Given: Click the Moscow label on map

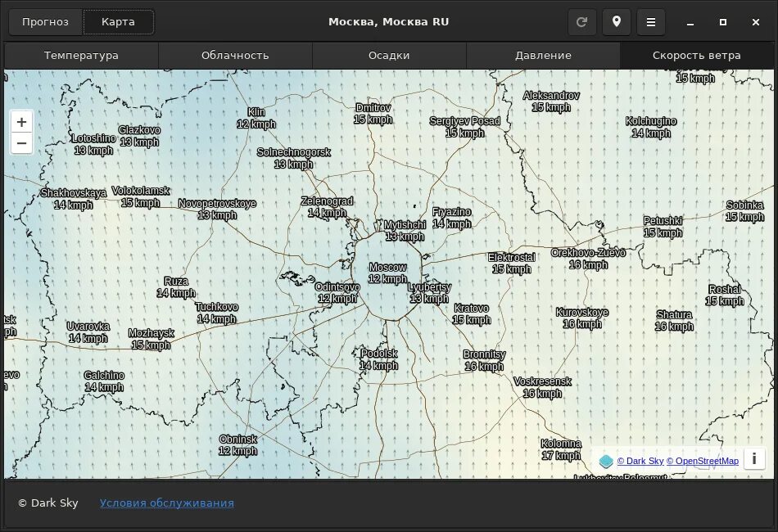Looking at the screenshot, I should 387,273.
